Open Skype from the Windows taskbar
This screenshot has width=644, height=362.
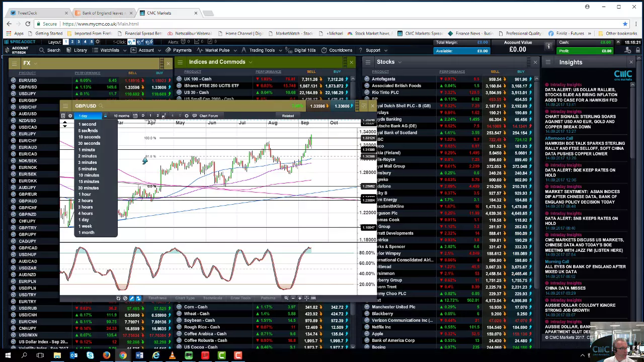point(90,356)
